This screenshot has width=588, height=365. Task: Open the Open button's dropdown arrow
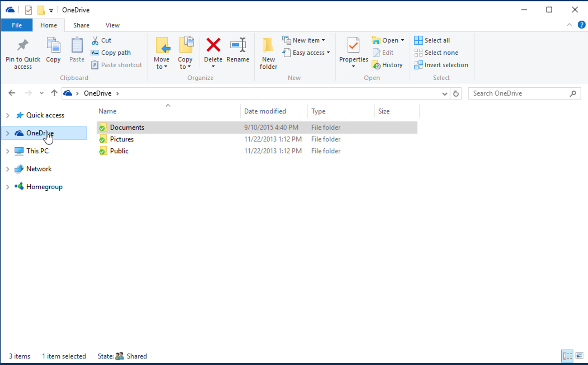[x=402, y=40]
